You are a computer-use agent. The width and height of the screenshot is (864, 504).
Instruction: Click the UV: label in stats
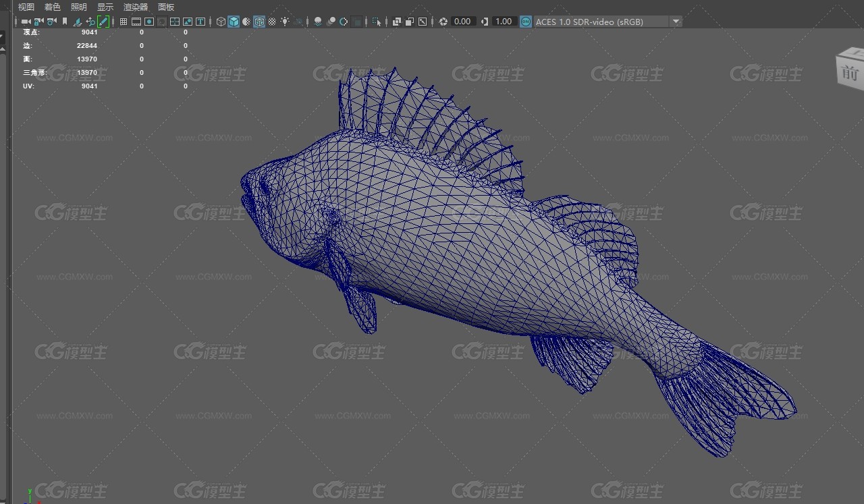pos(28,86)
